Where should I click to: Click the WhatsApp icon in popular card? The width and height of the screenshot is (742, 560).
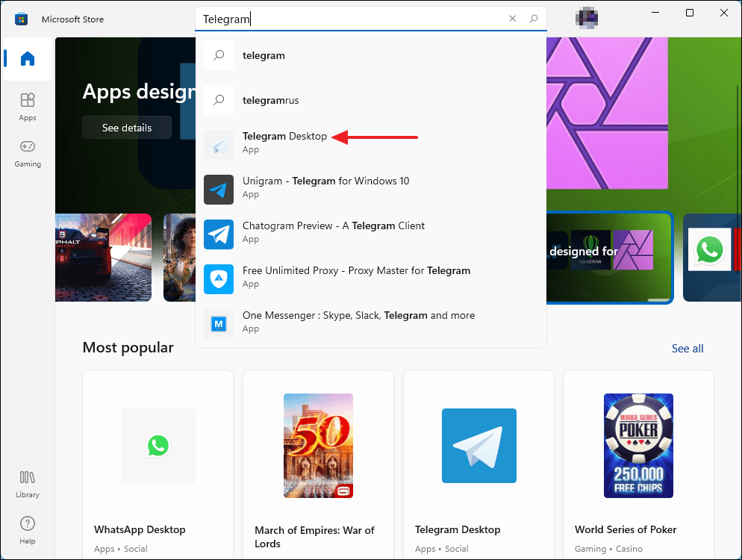158,446
